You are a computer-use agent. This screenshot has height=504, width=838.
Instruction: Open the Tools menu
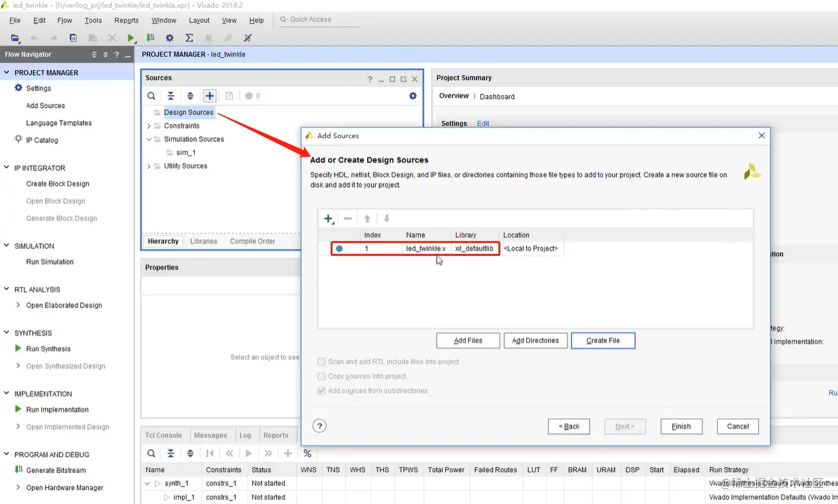(x=93, y=21)
